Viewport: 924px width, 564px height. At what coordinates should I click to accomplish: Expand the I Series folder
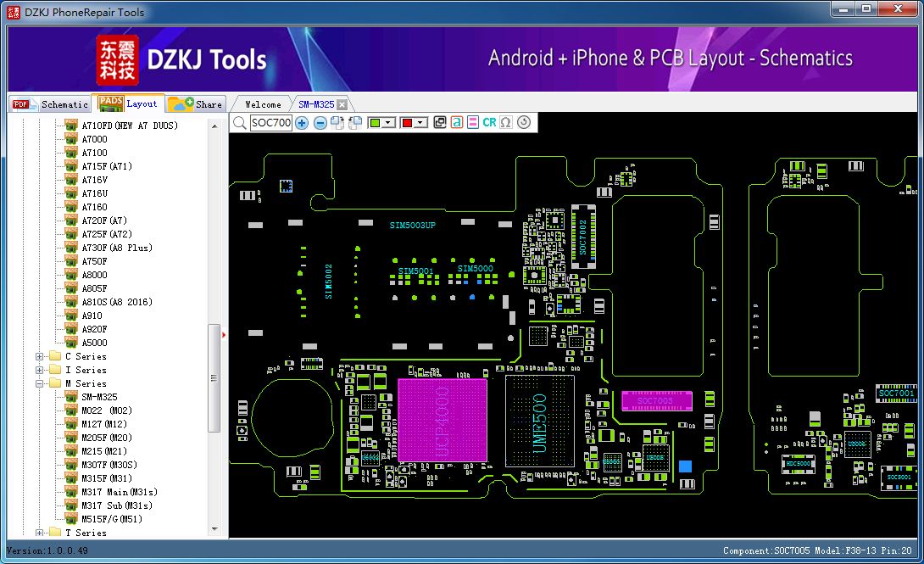pos(40,370)
